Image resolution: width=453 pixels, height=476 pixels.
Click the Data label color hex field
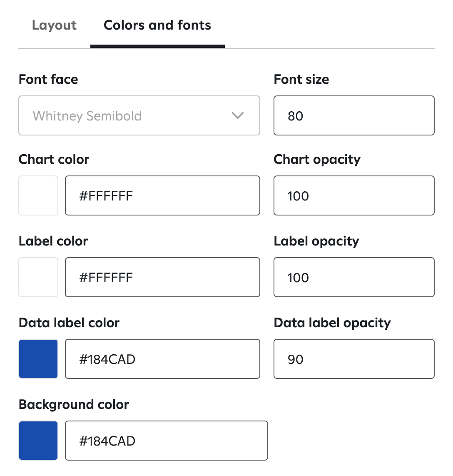162,359
